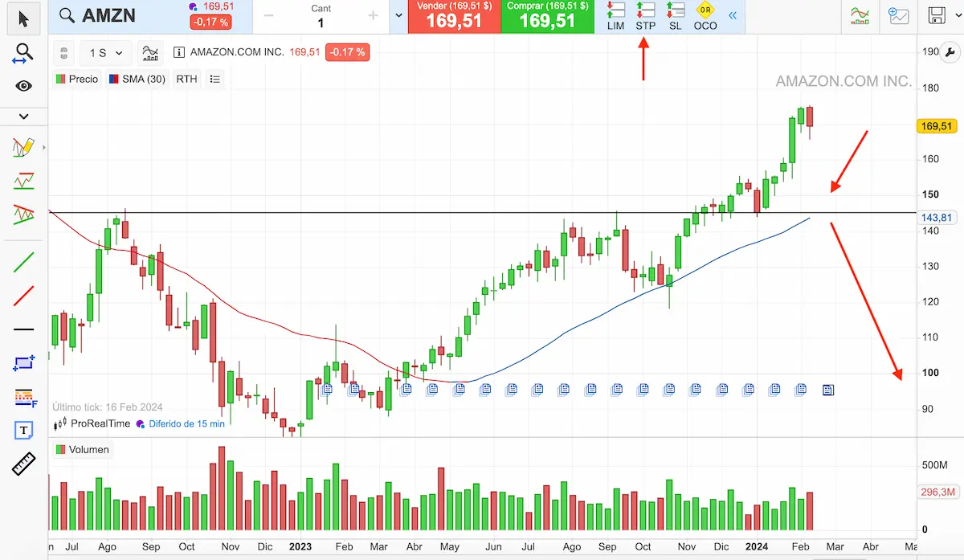Image resolution: width=964 pixels, height=560 pixels.
Task: Open the Precio price label settings
Action: coord(77,79)
